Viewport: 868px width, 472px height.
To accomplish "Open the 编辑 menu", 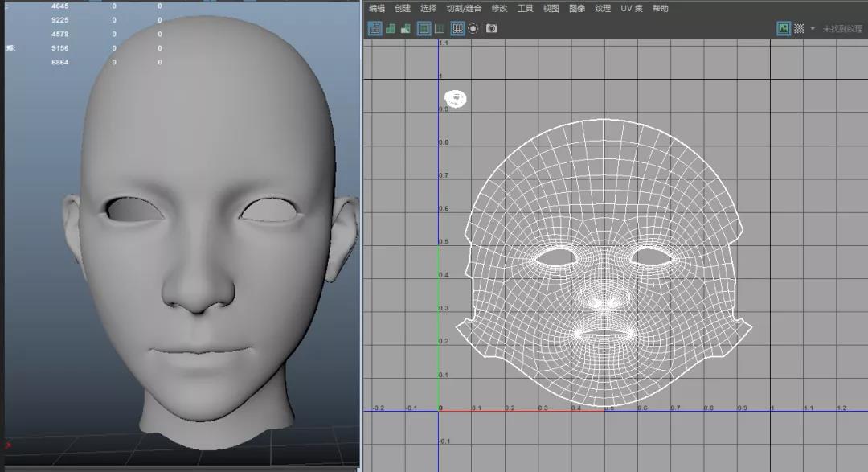I will [x=377, y=8].
